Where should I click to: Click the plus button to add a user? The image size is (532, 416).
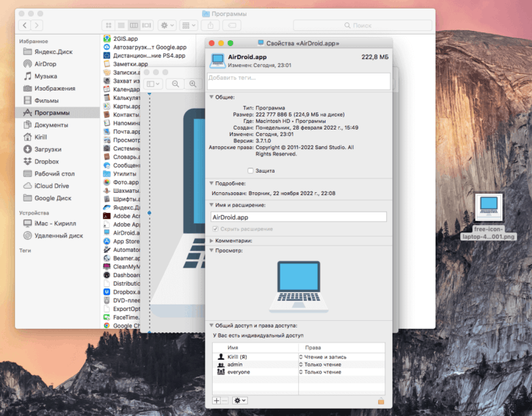pyautogui.click(x=216, y=400)
